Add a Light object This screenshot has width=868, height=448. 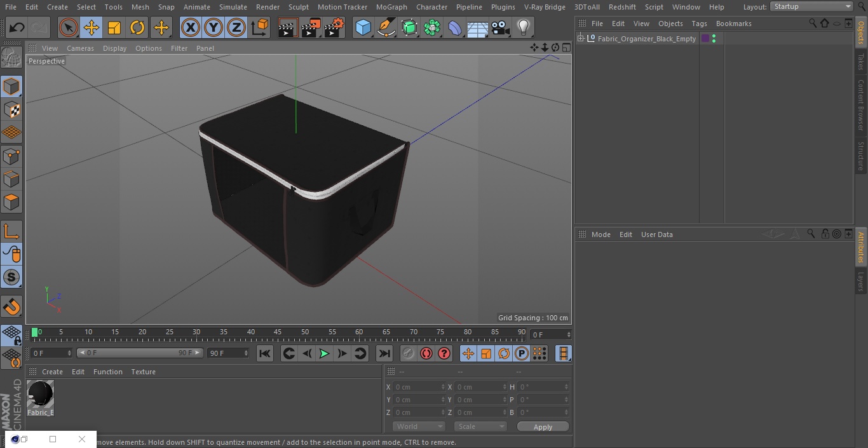(524, 27)
